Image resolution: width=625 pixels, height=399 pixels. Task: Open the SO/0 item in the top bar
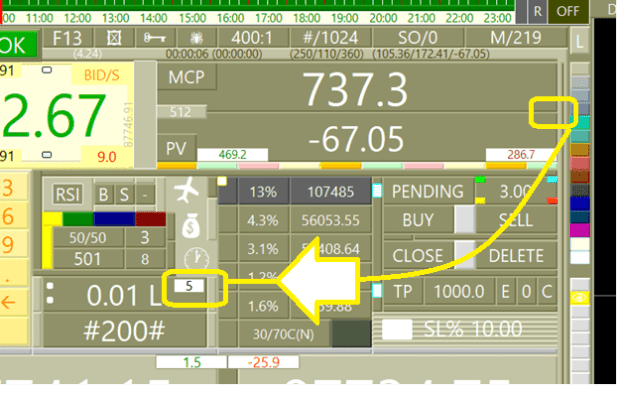(x=418, y=38)
